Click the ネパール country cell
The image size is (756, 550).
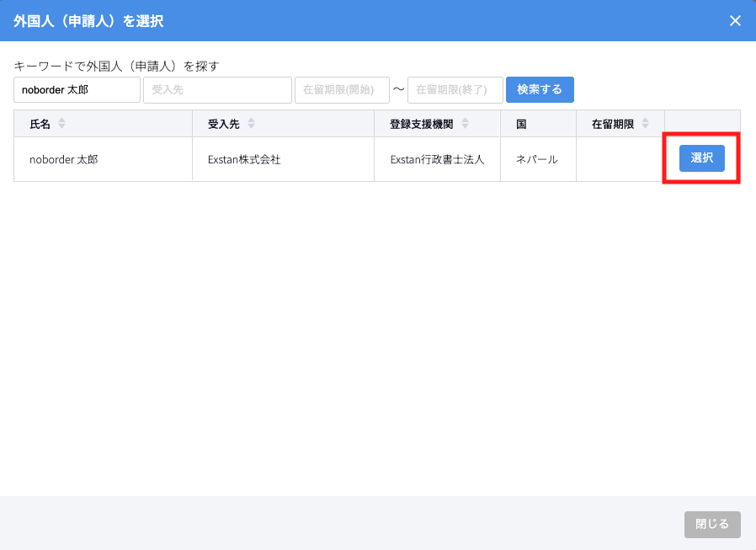(537, 159)
